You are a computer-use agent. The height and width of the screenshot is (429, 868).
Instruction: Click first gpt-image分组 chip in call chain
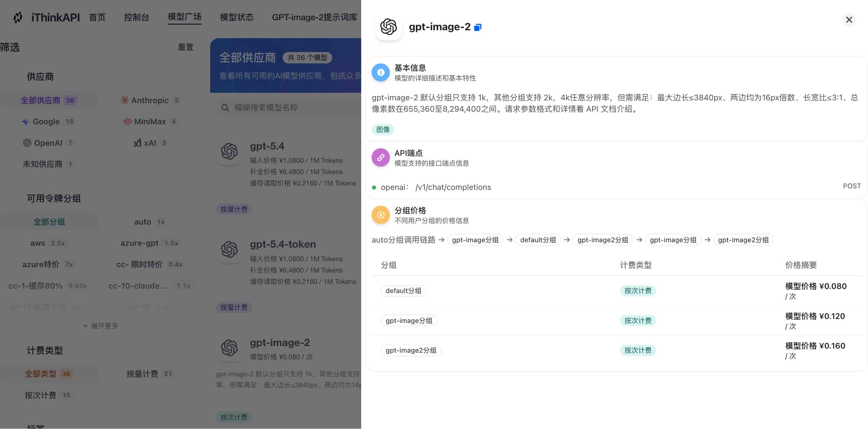click(475, 240)
